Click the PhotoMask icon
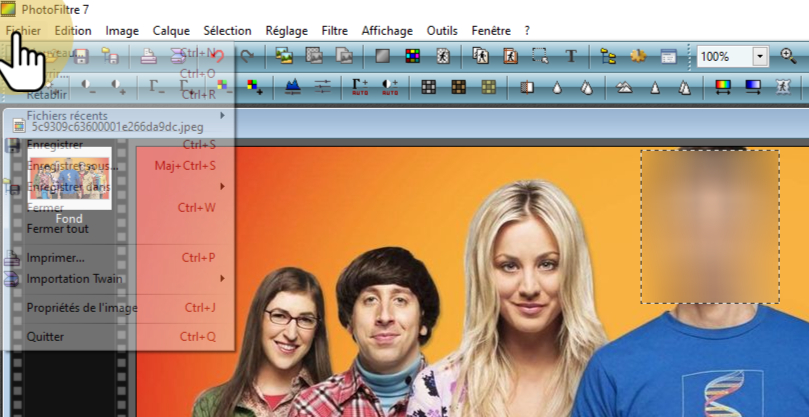The image size is (809, 417). tap(783, 86)
